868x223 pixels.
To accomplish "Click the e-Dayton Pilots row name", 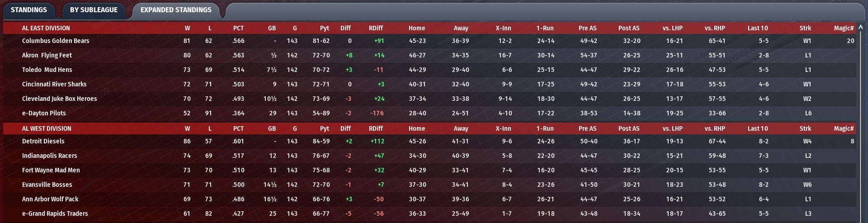I will coord(44,113).
